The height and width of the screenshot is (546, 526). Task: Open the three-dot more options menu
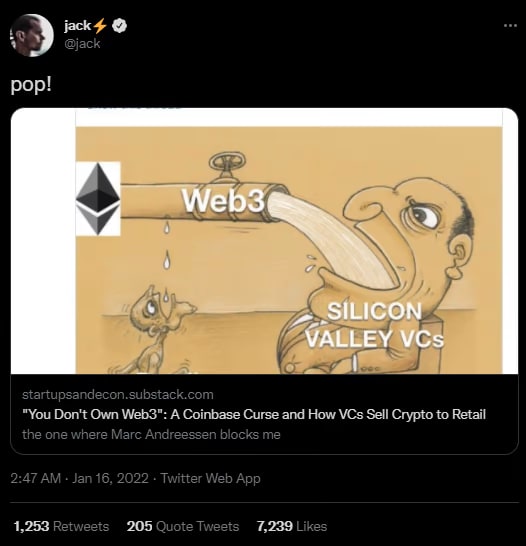click(510, 25)
